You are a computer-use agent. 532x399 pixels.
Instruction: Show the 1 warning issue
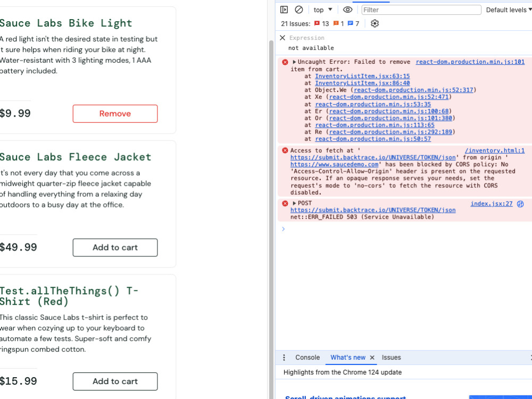pyautogui.click(x=338, y=23)
